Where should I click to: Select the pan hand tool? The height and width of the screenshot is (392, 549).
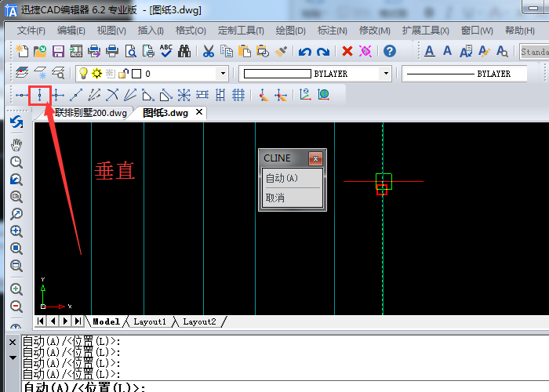(16, 145)
